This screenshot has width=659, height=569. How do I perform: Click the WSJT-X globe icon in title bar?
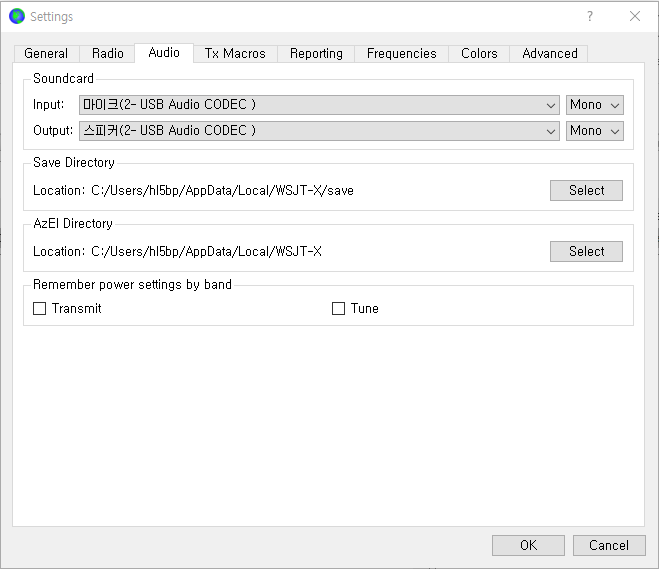(x=17, y=16)
